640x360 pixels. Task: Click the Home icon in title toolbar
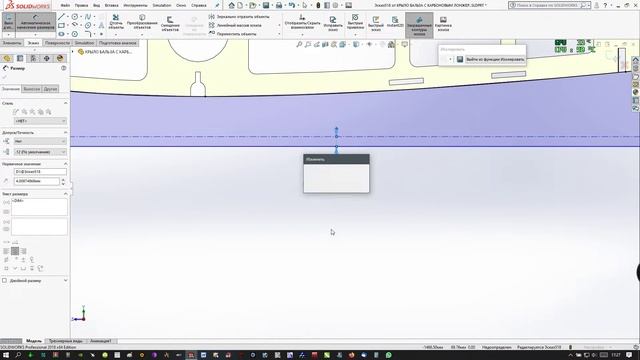pos(231,5)
